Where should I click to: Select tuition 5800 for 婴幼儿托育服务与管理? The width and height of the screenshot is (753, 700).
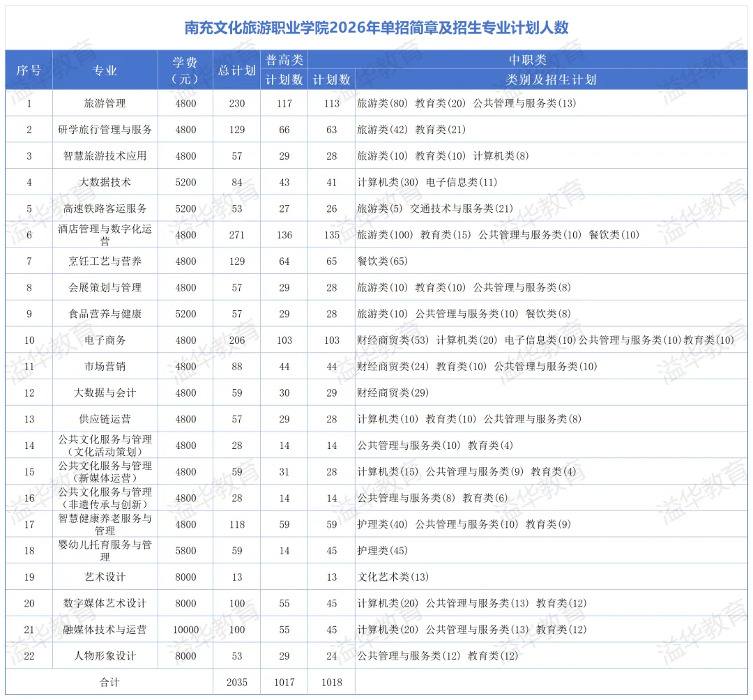(185, 551)
